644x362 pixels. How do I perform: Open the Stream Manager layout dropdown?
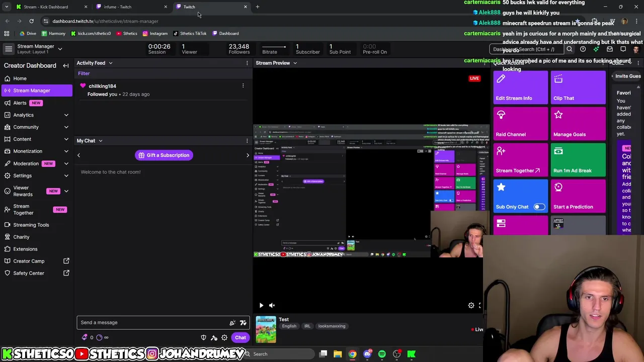(60, 49)
